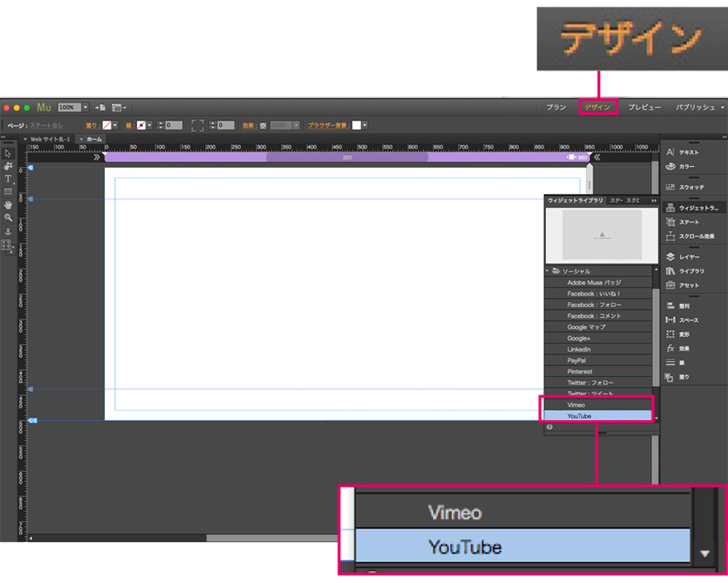Expand the tools panel using top-left arrows
The height and width of the screenshot is (583, 728).
(3, 137)
